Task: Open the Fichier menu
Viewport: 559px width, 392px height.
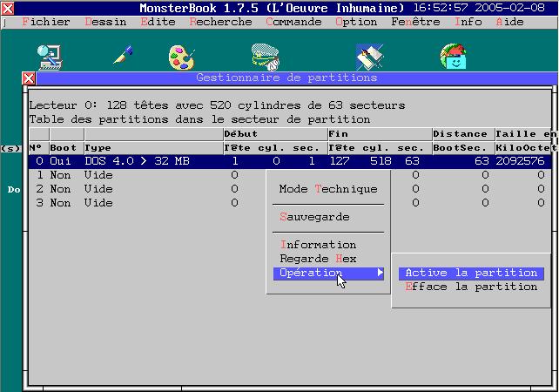Action: click(x=44, y=22)
